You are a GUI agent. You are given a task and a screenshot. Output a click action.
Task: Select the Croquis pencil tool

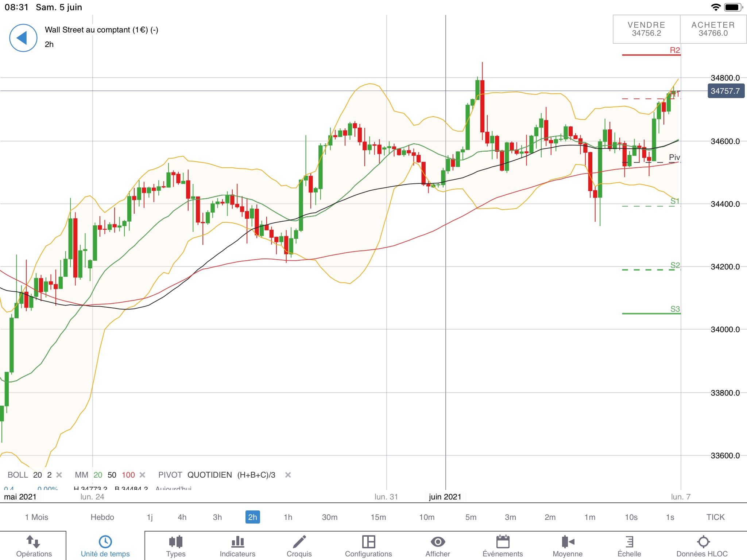(x=299, y=542)
